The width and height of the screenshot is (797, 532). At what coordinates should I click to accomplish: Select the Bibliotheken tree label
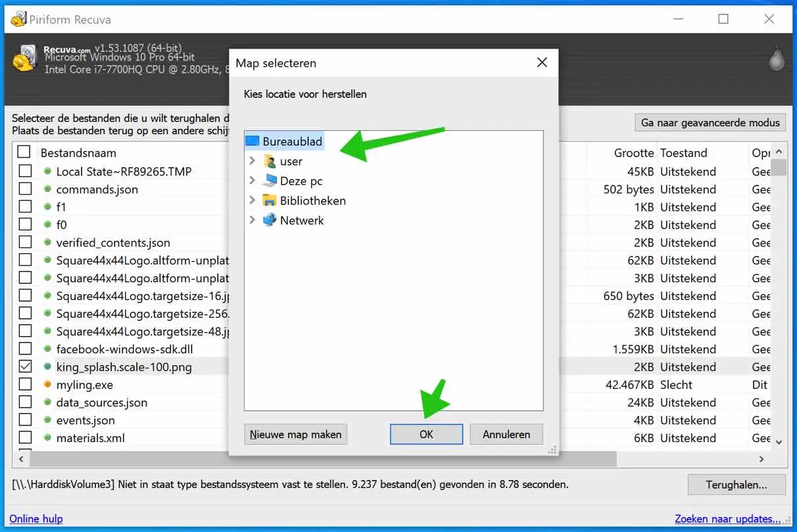coord(313,201)
